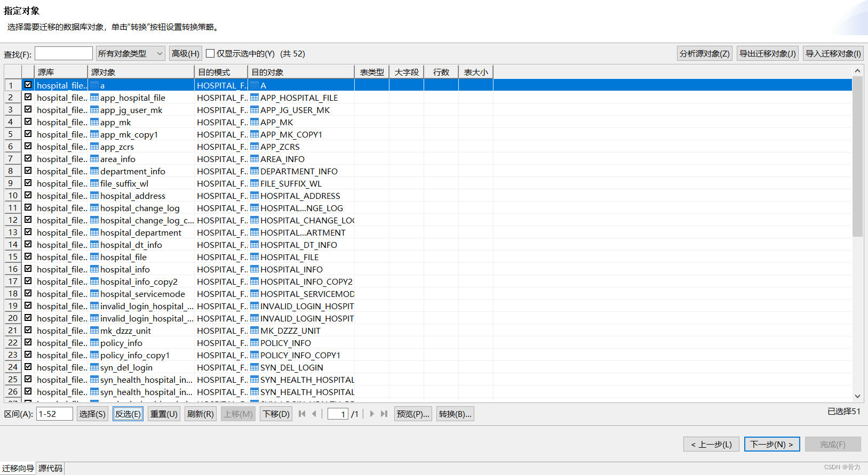Open the '所有对象类型' object type dropdown
This screenshot has height=475, width=868.
click(131, 53)
